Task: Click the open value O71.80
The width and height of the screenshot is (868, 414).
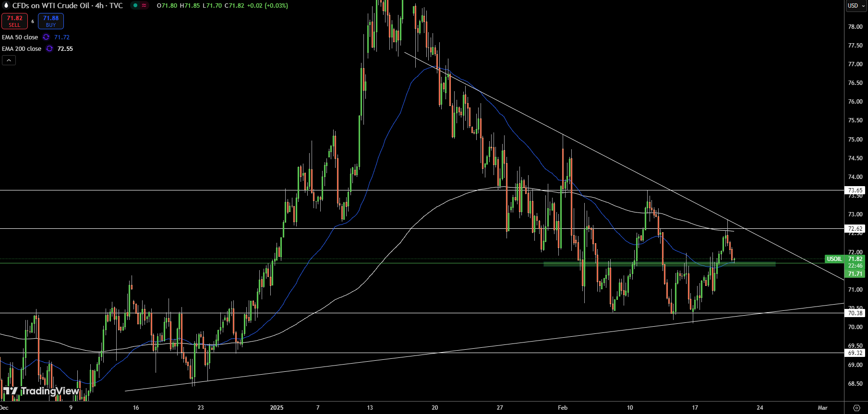Action: (x=167, y=6)
